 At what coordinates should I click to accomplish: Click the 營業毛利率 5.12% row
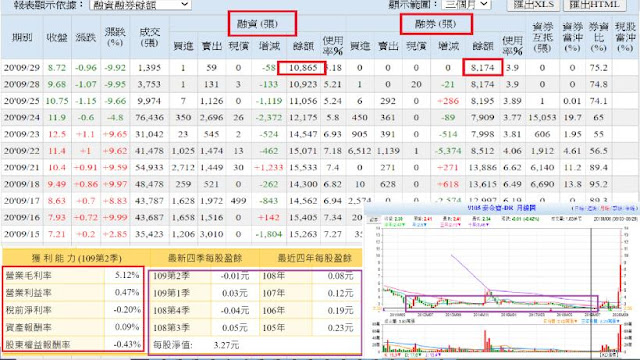coord(73,276)
